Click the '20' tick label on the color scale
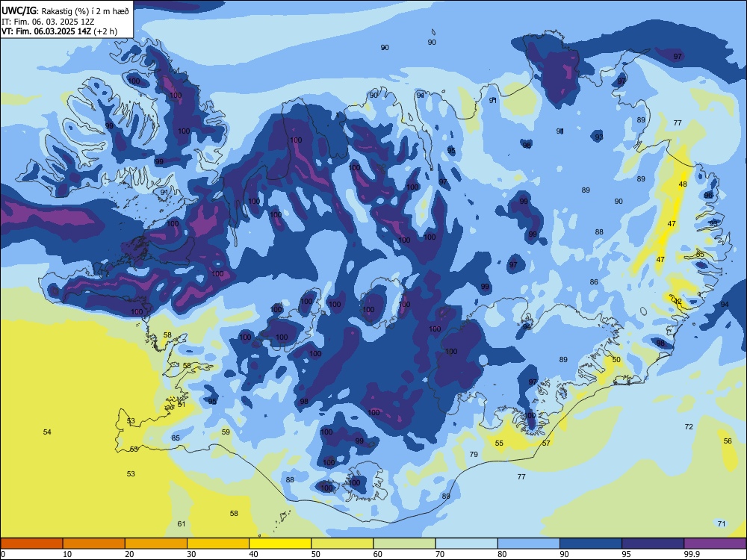 coord(129,554)
